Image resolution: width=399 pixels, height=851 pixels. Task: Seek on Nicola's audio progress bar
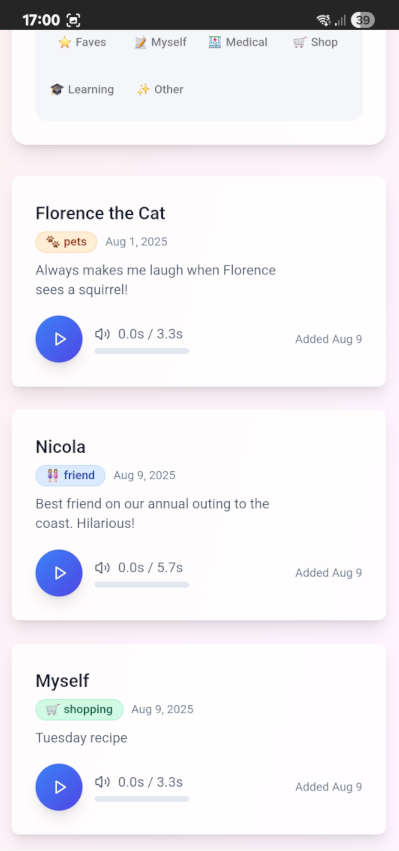142,585
